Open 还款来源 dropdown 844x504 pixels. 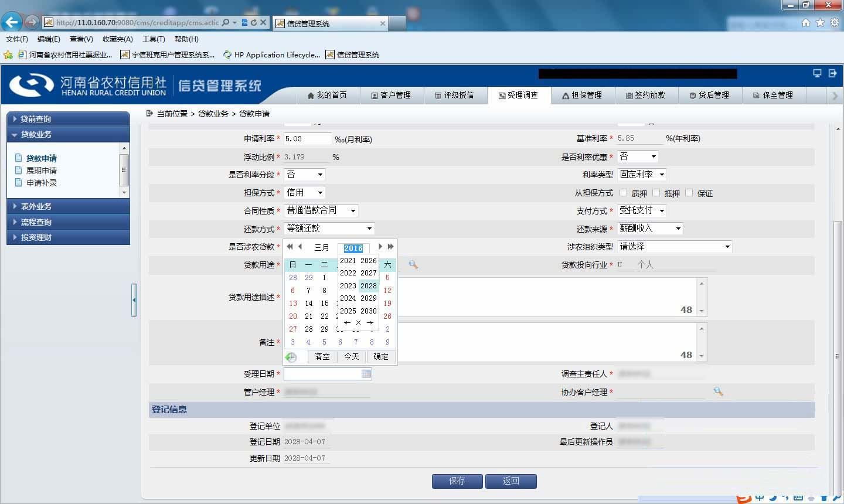pyautogui.click(x=651, y=229)
